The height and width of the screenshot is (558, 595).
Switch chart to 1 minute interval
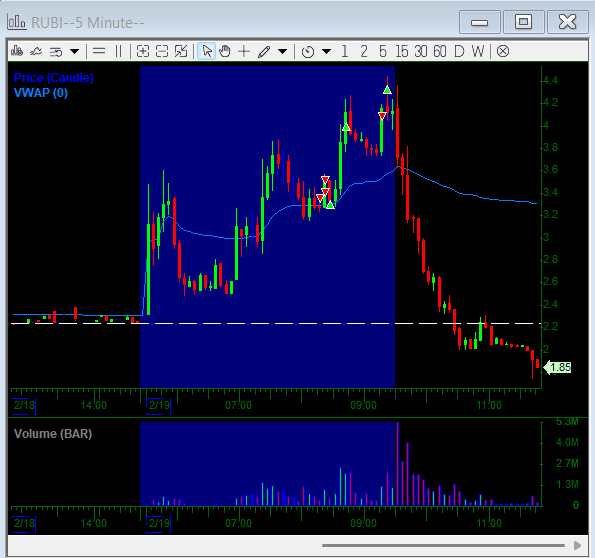tap(345, 51)
